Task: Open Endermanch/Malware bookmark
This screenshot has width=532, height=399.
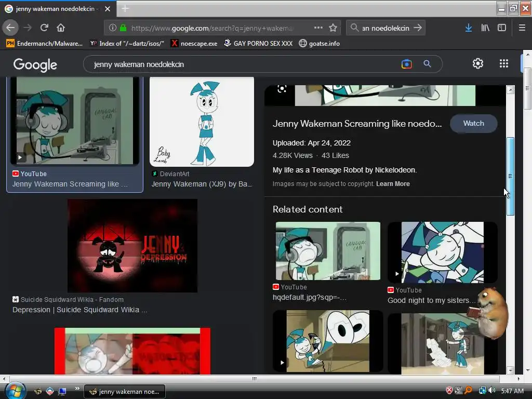Action: pos(45,44)
